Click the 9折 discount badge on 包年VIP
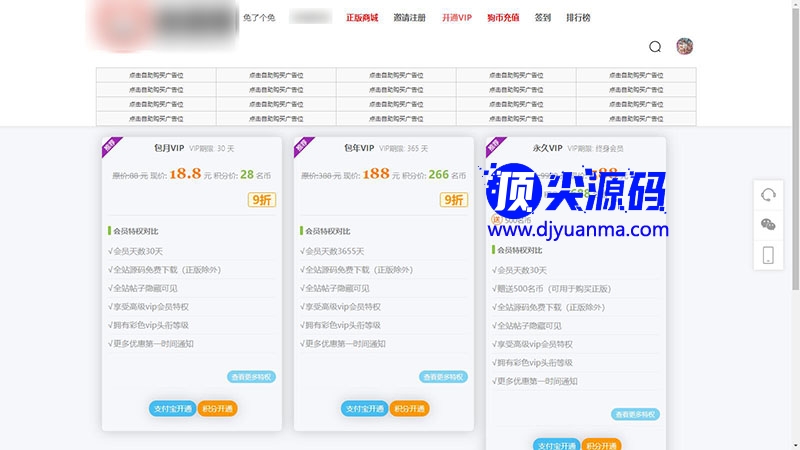Screen dimensions: 800x450 tap(453, 199)
